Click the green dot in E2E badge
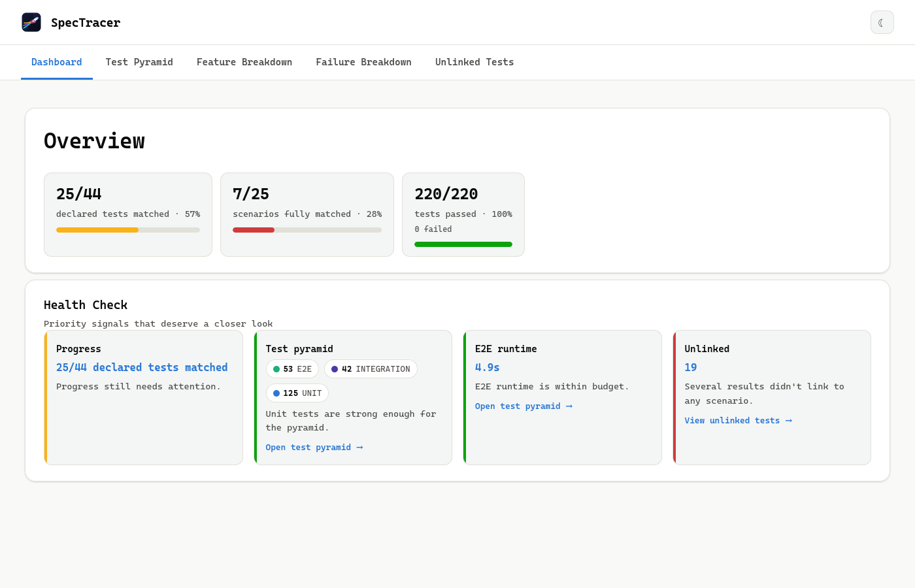Image resolution: width=915 pixels, height=588 pixels. 276,369
